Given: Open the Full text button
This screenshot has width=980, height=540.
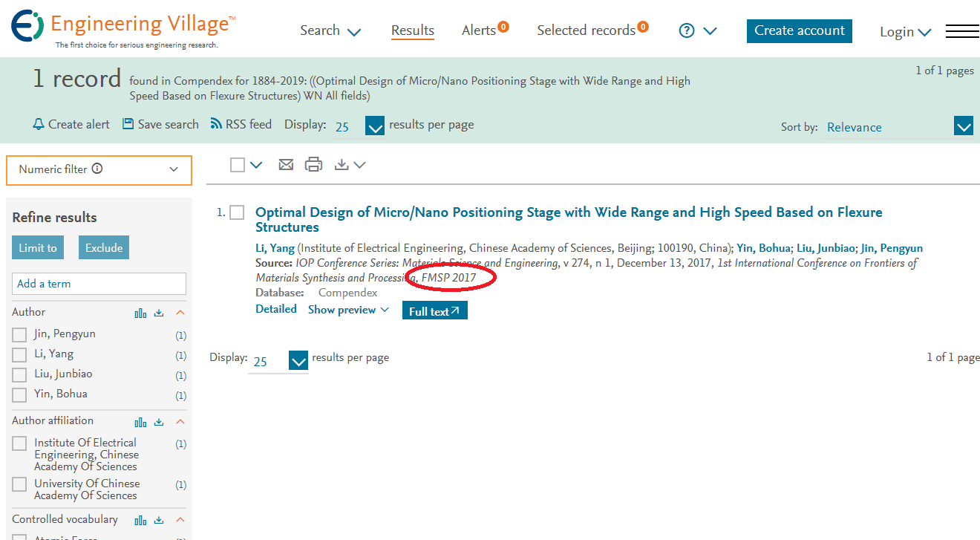Looking at the screenshot, I should click(435, 310).
